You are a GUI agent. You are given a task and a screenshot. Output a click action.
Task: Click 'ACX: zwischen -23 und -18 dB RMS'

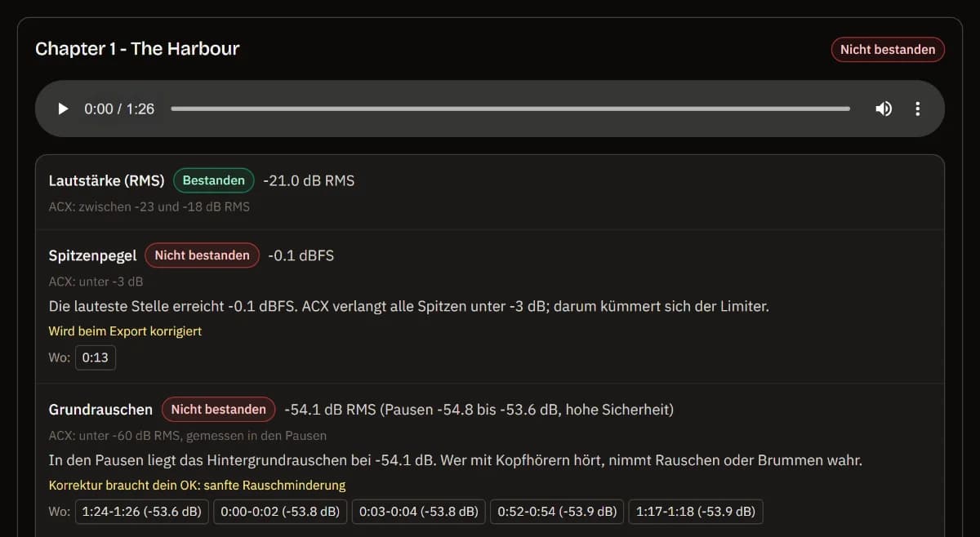pos(149,206)
